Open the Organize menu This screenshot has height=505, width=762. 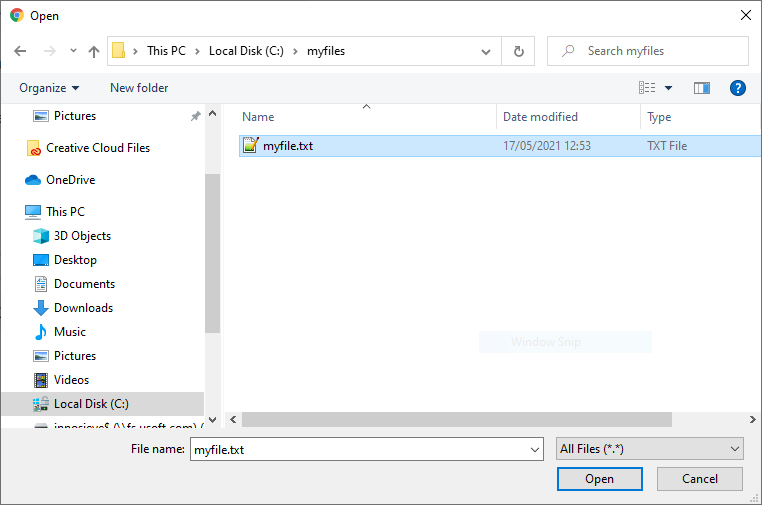pyautogui.click(x=49, y=88)
